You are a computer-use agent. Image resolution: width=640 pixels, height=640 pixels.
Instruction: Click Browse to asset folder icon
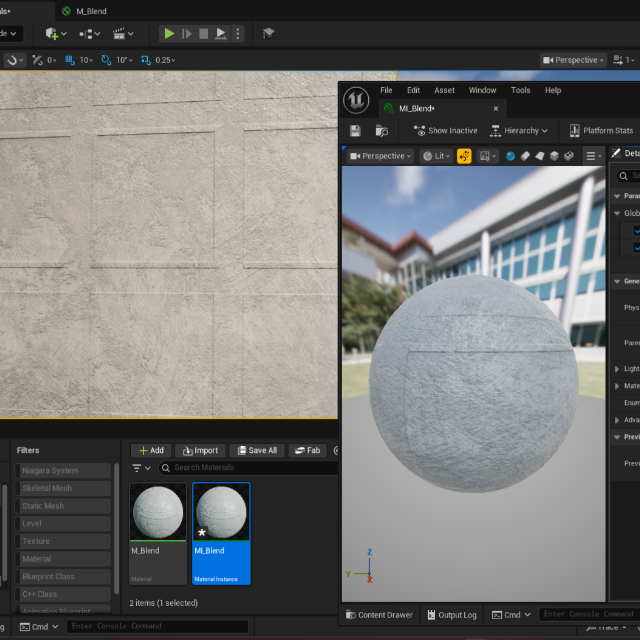381,131
